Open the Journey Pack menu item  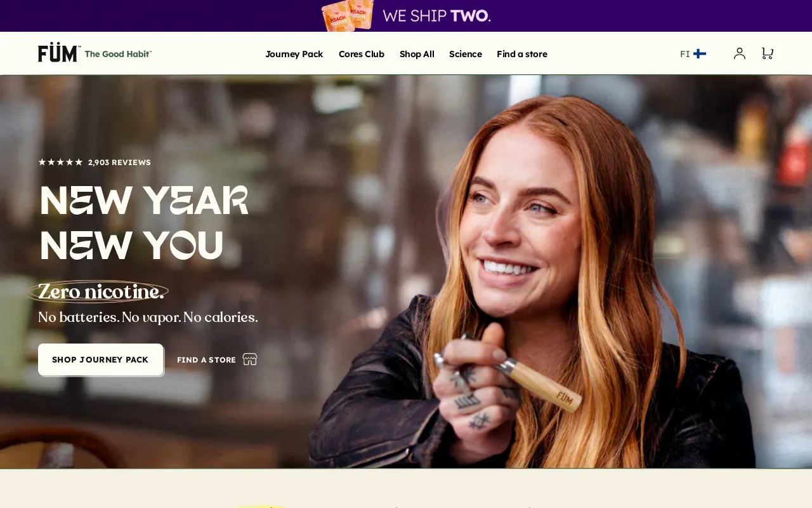(294, 54)
